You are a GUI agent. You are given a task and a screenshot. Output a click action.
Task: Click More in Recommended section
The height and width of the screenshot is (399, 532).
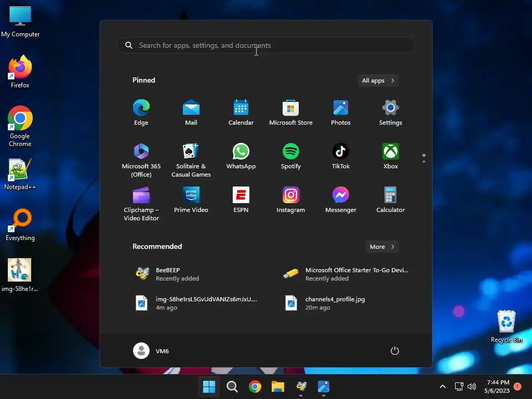point(382,247)
